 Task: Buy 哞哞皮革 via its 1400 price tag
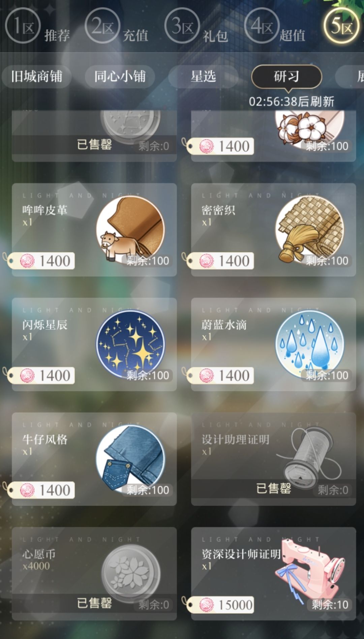pos(40,261)
